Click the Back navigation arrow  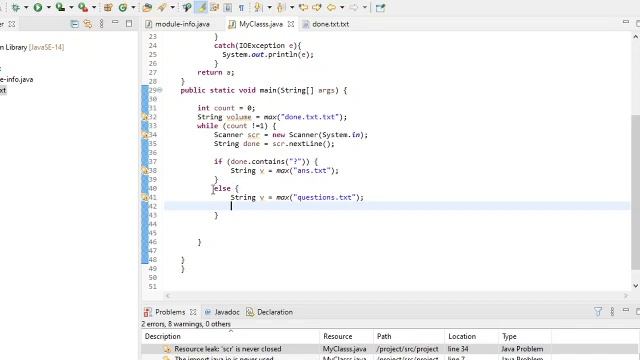(x=332, y=7)
